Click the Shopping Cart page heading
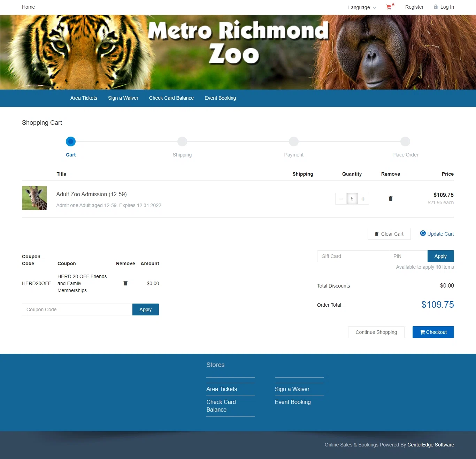This screenshot has height=459, width=476. click(x=42, y=123)
